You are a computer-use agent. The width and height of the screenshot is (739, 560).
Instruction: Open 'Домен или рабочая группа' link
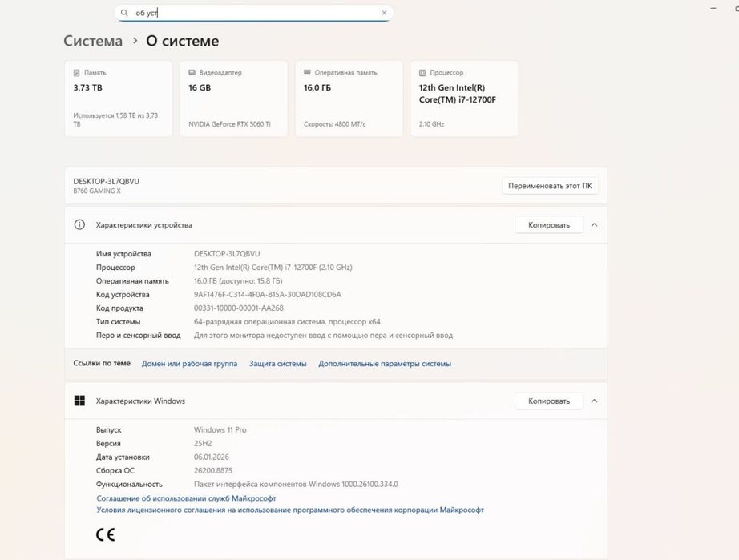coord(189,364)
